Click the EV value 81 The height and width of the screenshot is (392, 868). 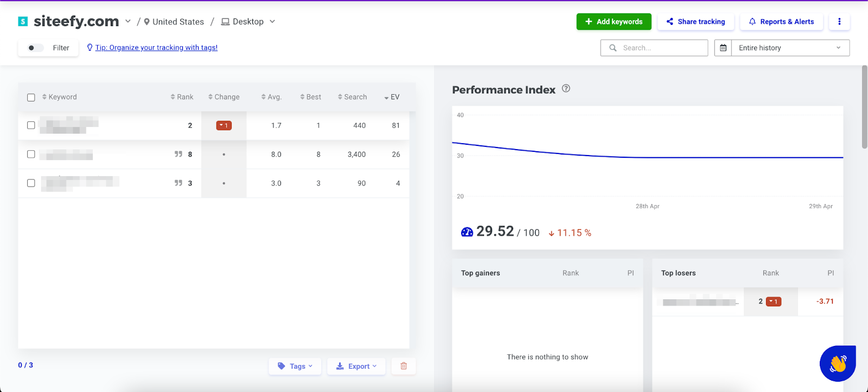pyautogui.click(x=396, y=125)
